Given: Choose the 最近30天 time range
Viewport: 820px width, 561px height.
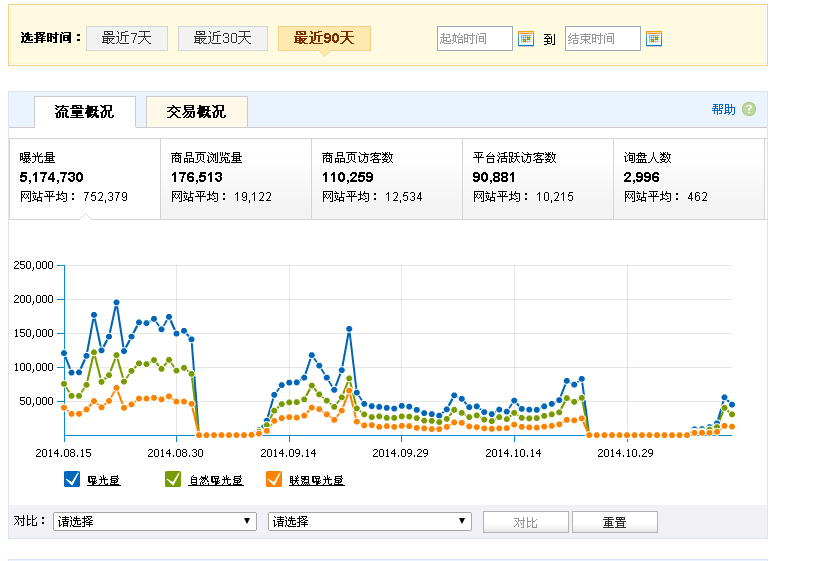Looking at the screenshot, I should tap(223, 38).
